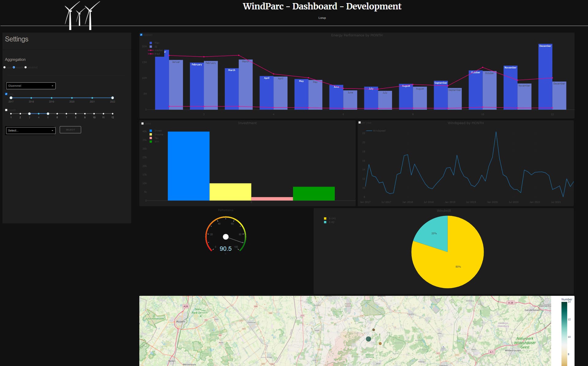Check the per year windspeed checkbox
This screenshot has height=366, width=588.
360,123
